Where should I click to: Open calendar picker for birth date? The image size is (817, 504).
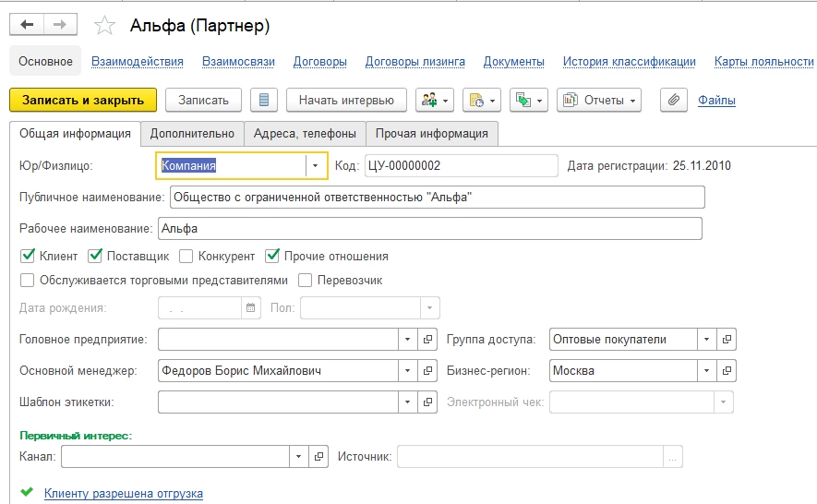(250, 308)
